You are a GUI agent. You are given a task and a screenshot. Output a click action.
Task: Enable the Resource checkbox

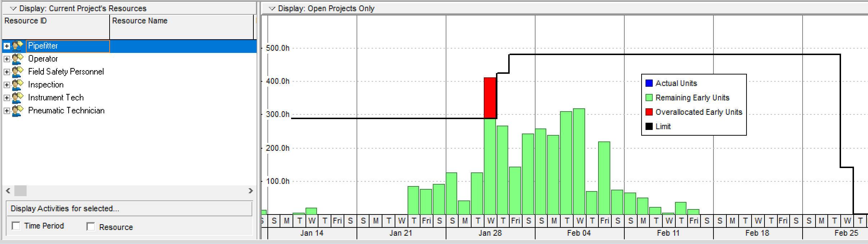[91, 226]
